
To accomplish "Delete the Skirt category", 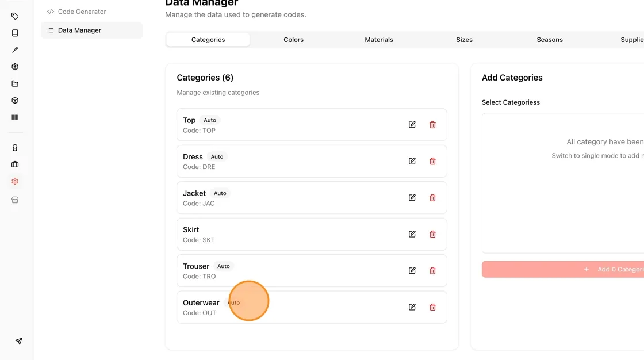I will (x=432, y=234).
